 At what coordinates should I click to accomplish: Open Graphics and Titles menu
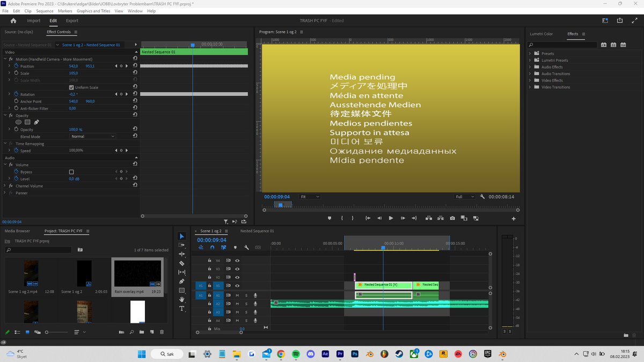[x=93, y=11]
